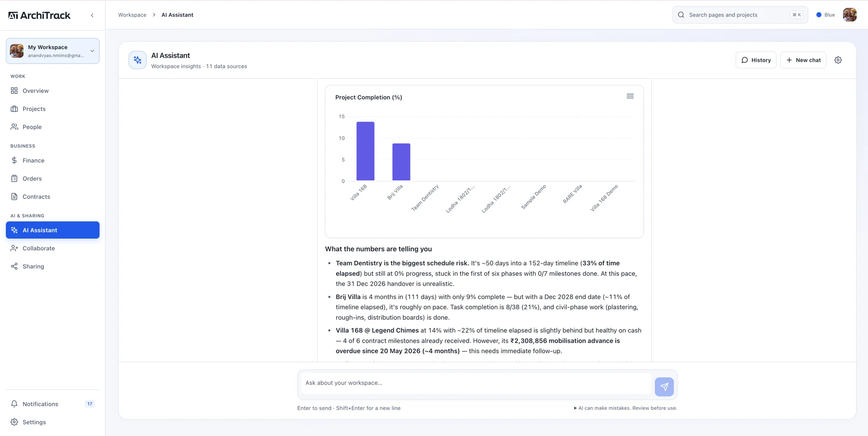Click the RARE Villa axis label
This screenshot has width=868, height=436.
pyautogui.click(x=572, y=194)
